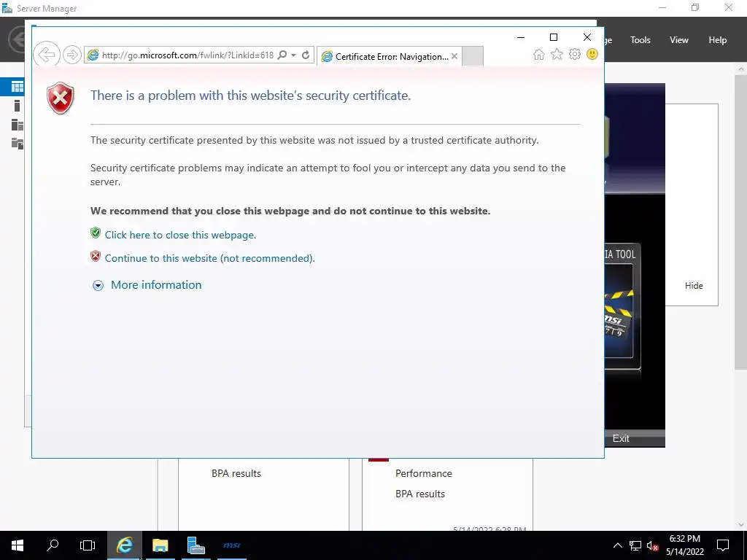Select All Servers icon in Server Manager sidebar
The width and height of the screenshot is (747, 560).
pyautogui.click(x=18, y=125)
